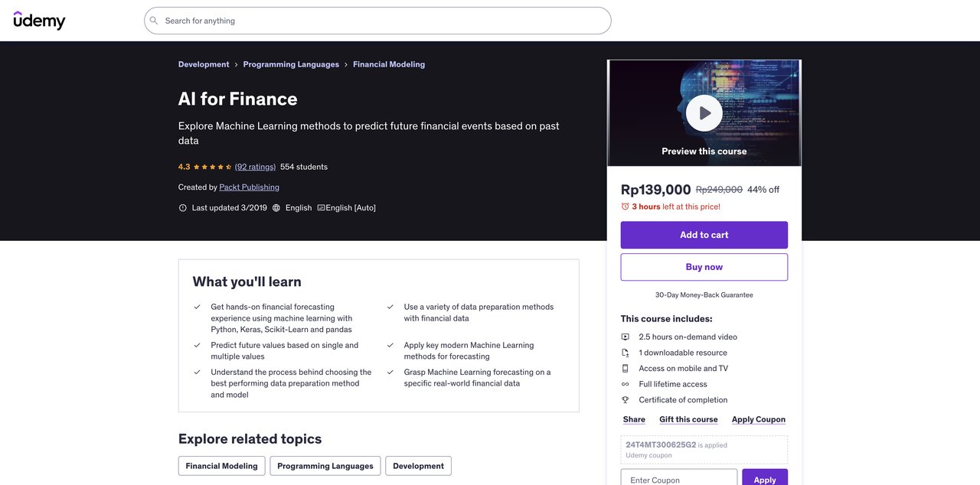This screenshot has width=980, height=485.
Task: Click chevron after Development breadcrumb
Action: [236, 65]
